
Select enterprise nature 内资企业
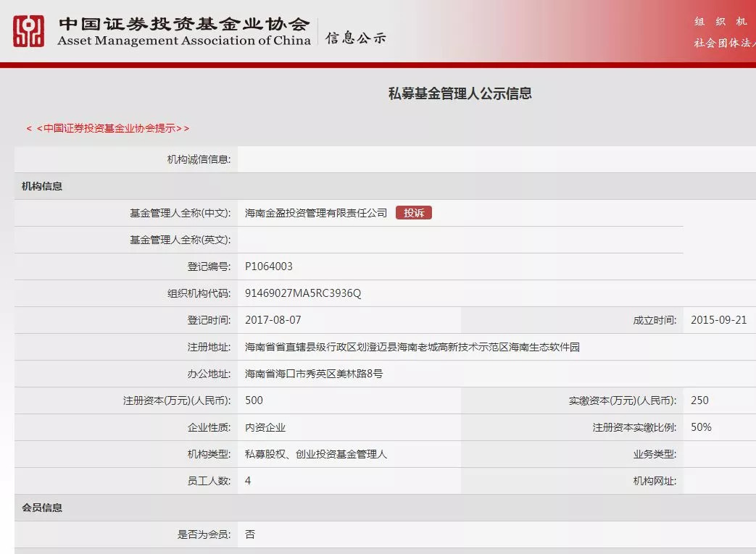click(x=265, y=427)
